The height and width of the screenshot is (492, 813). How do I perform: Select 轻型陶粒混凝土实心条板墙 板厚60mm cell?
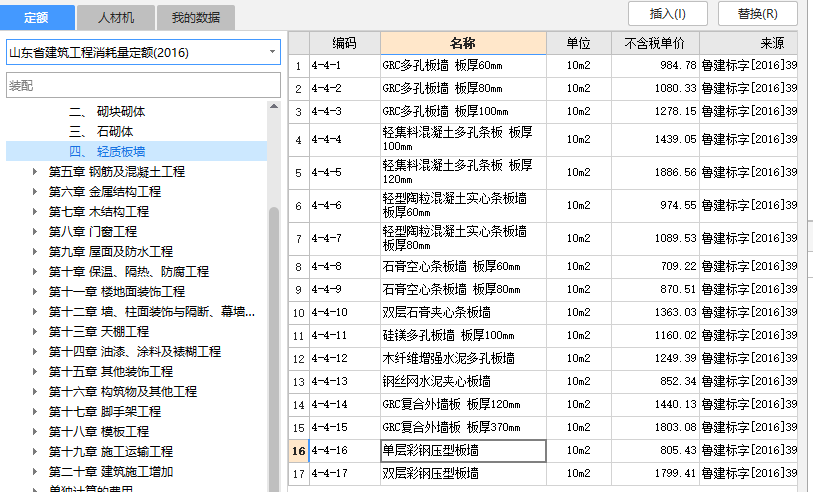(463, 206)
